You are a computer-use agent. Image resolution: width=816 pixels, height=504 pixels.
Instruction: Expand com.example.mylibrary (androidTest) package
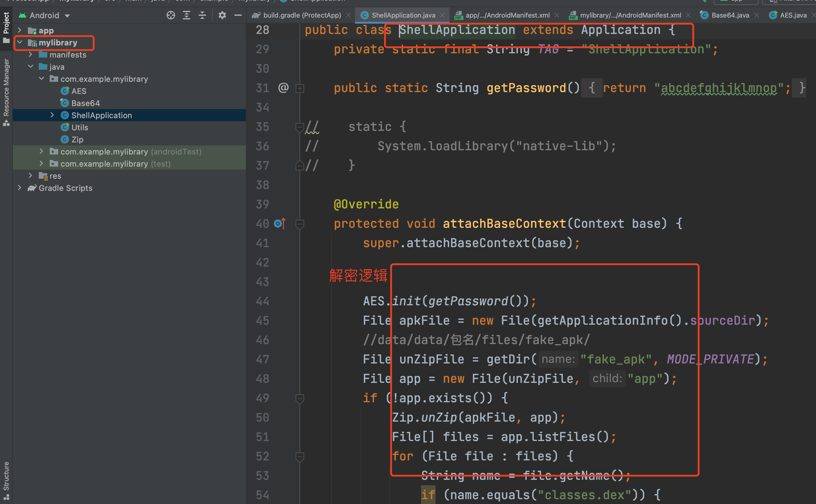coord(41,151)
